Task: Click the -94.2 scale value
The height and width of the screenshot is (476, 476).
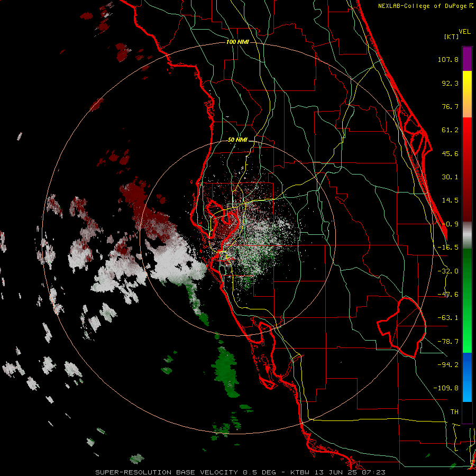Action: click(x=448, y=364)
